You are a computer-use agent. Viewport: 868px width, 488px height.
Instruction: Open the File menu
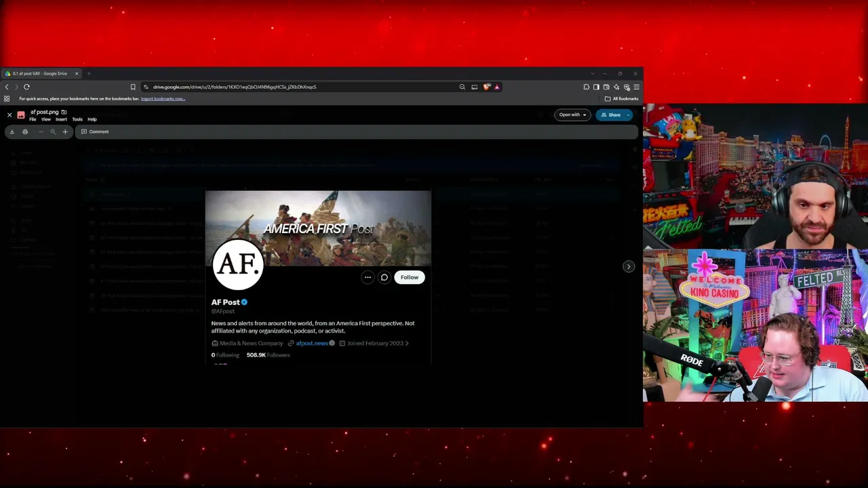pyautogui.click(x=33, y=119)
